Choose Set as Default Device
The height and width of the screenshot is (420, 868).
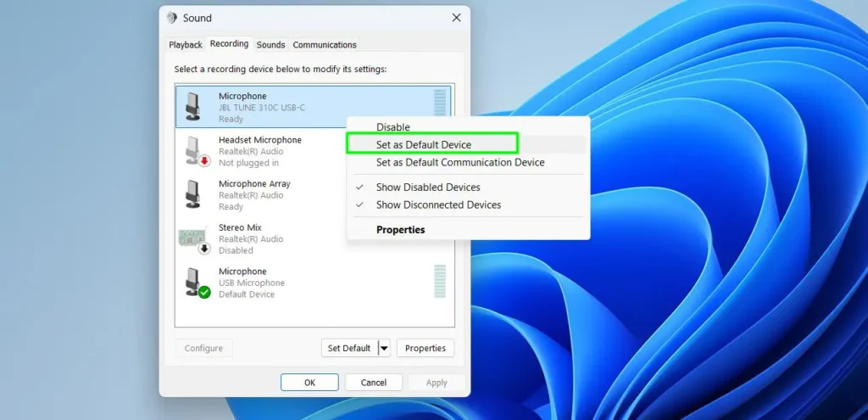click(424, 144)
